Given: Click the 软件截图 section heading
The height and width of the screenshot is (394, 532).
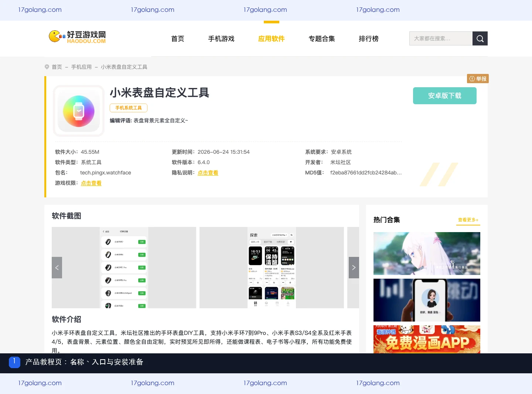Looking at the screenshot, I should click(66, 216).
